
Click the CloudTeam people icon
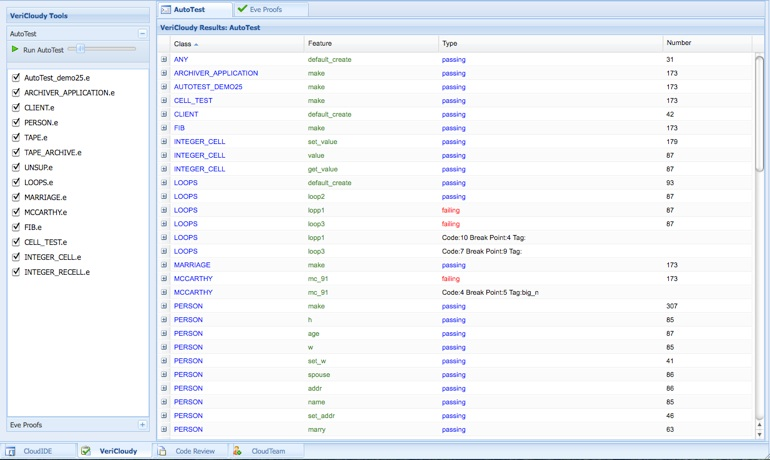pyautogui.click(x=237, y=450)
